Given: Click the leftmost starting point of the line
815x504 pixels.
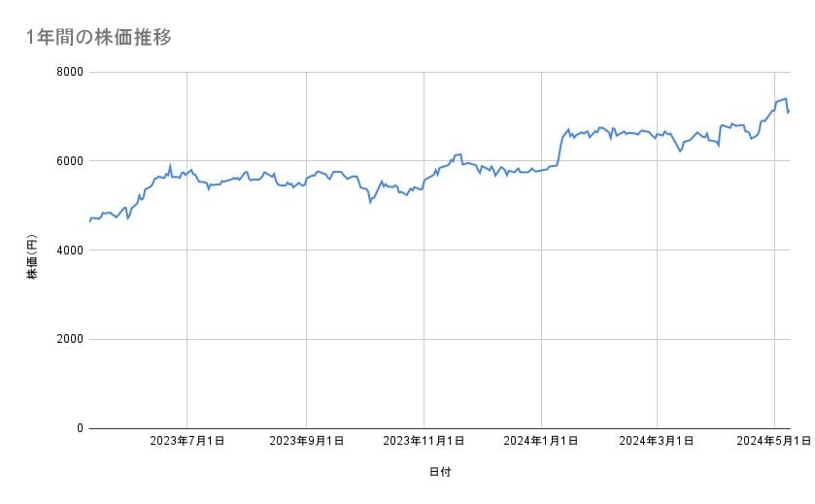Looking at the screenshot, I should coord(89,222).
